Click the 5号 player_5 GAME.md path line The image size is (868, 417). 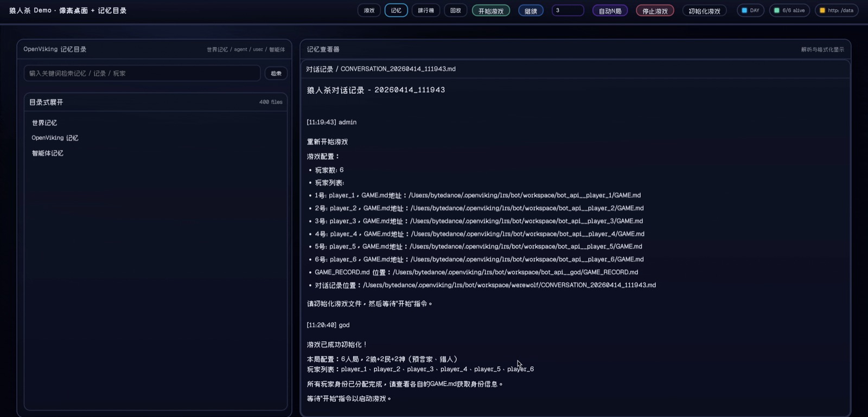(478, 247)
